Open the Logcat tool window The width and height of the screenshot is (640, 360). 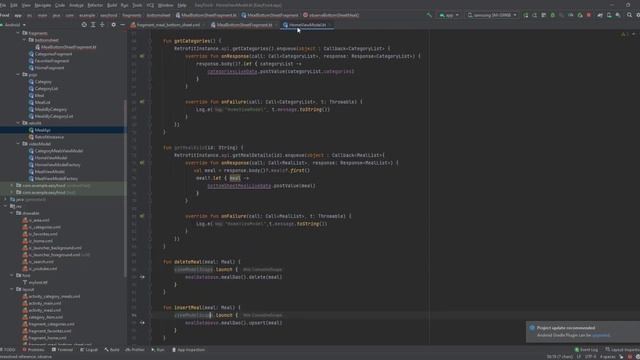click(89, 350)
